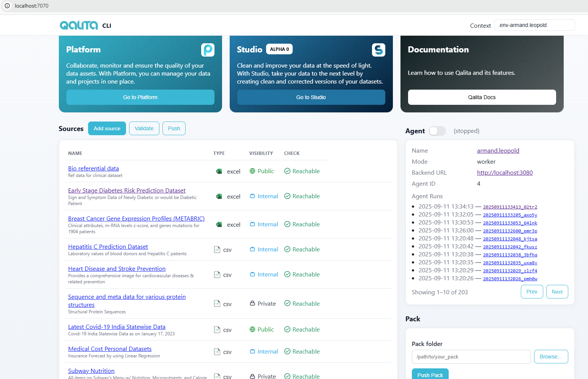Enable the Agent toggle switch
The image size is (588, 379).
pyautogui.click(x=437, y=131)
